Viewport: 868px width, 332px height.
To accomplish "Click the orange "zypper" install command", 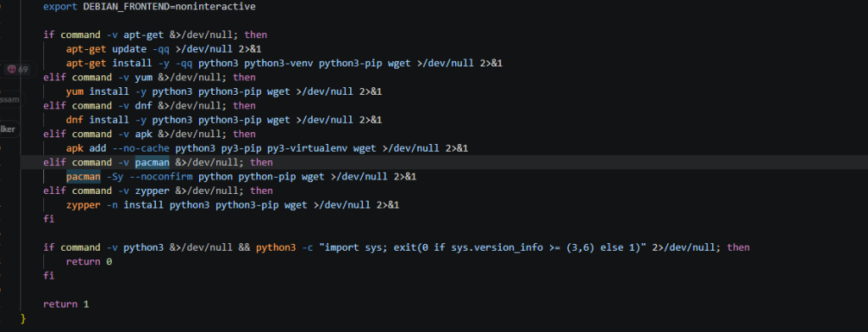I will point(84,205).
